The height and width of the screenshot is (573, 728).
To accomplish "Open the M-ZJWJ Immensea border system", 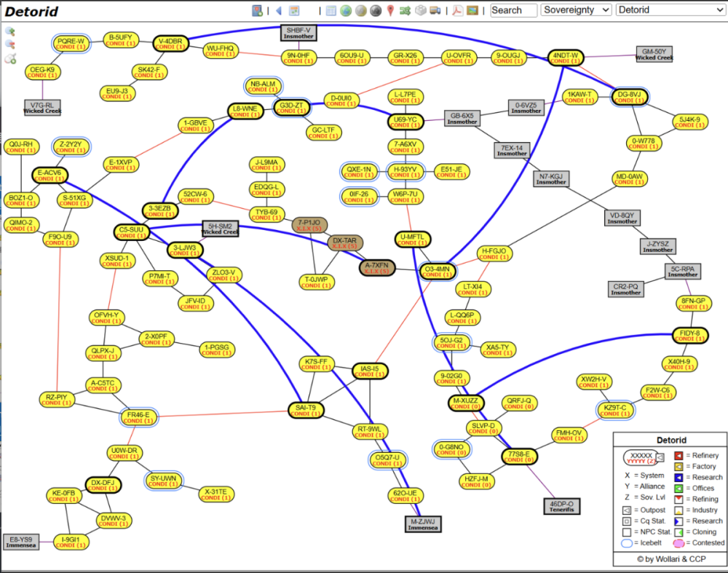I will coord(423,523).
